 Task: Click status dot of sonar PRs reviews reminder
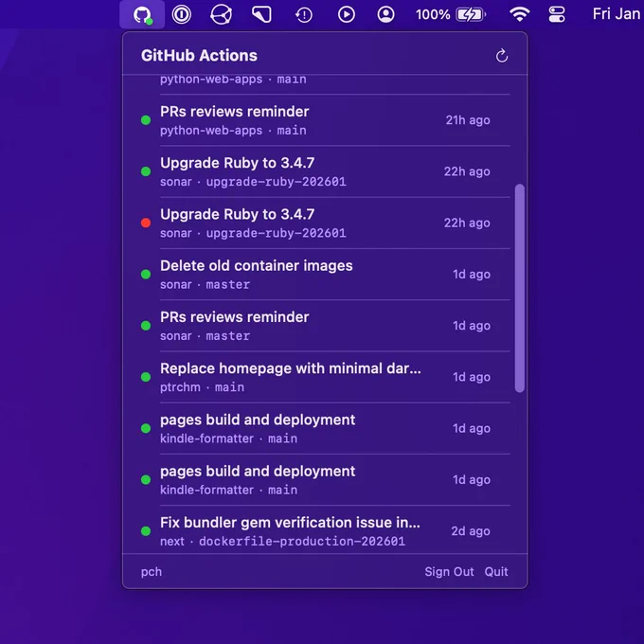pyautogui.click(x=146, y=326)
